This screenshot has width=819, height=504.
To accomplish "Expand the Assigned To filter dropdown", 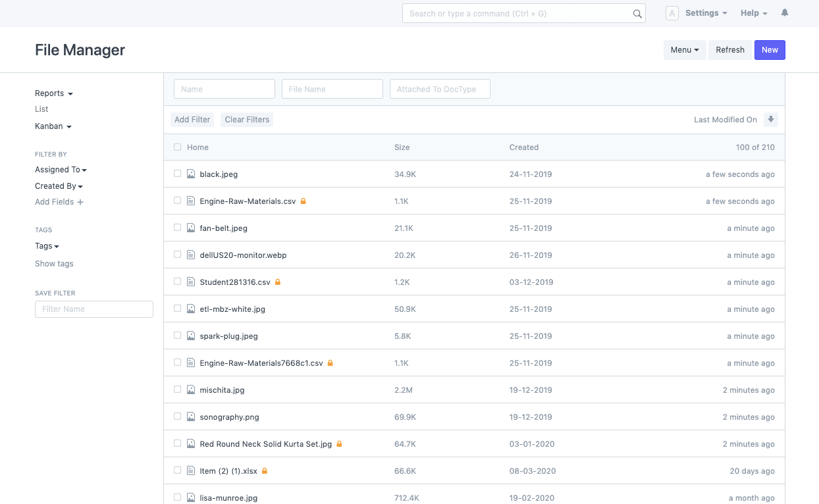I will [61, 170].
